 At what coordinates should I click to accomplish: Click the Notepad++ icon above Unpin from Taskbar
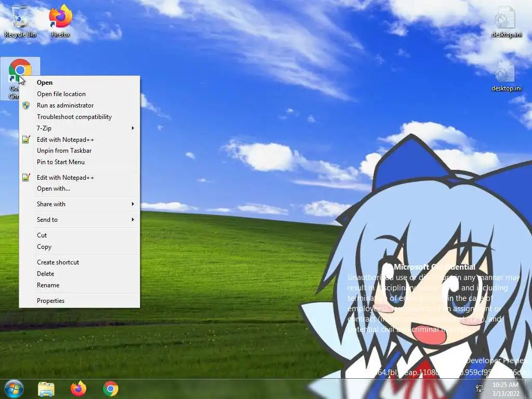tap(26, 139)
